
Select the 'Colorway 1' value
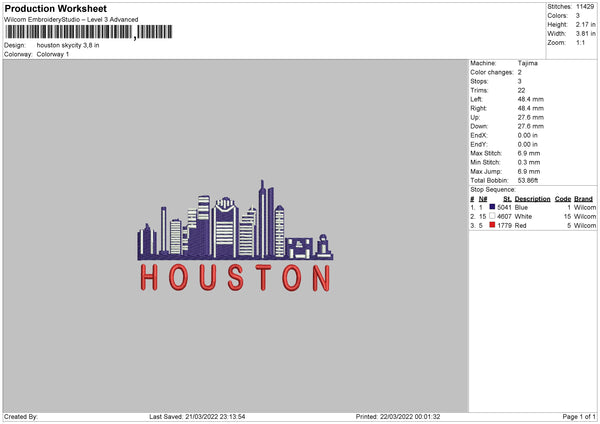tap(53, 54)
